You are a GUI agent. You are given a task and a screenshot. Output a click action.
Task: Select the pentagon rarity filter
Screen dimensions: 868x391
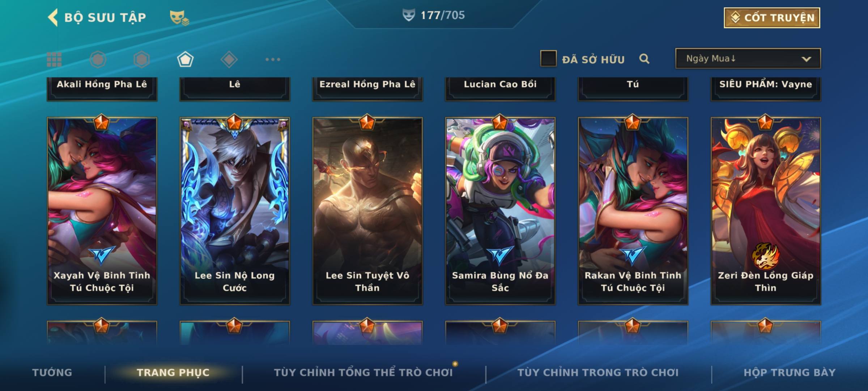click(185, 59)
